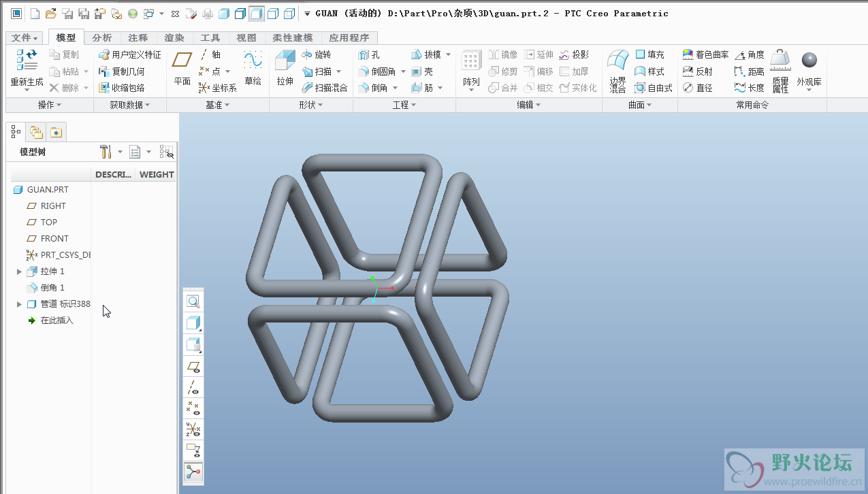Toggle the spin center in the graphics toolbar
Viewport: 868px width, 494px height.
pos(193,472)
